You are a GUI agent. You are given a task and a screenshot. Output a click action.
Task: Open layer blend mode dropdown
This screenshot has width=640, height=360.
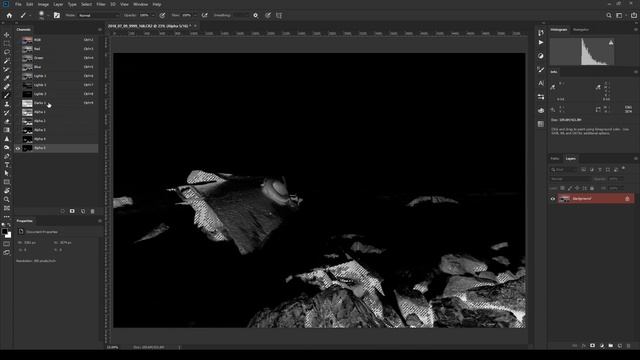pyautogui.click(x=571, y=179)
